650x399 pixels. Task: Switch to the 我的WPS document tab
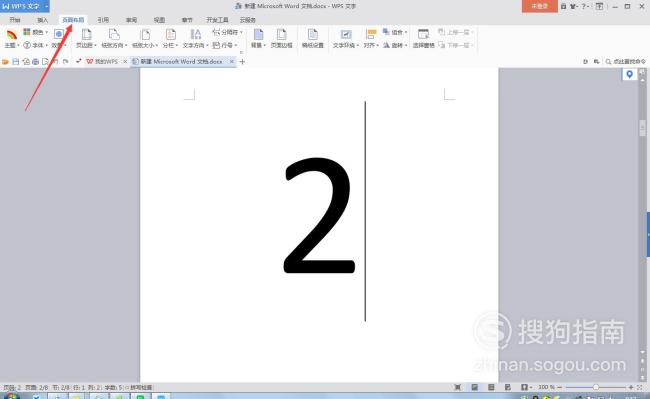tap(102, 62)
